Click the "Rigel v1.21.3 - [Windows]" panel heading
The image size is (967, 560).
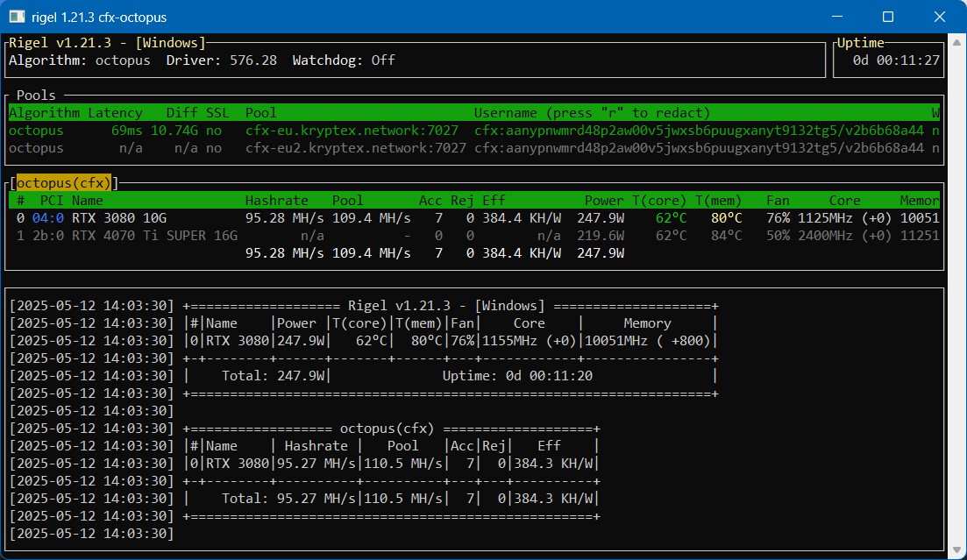click(107, 43)
